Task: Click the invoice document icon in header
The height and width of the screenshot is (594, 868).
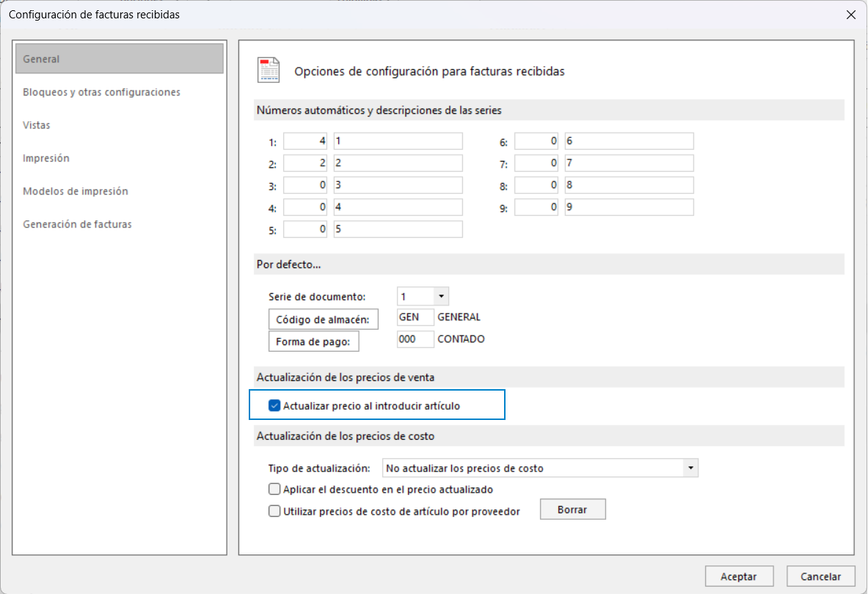Action: pos(269,70)
